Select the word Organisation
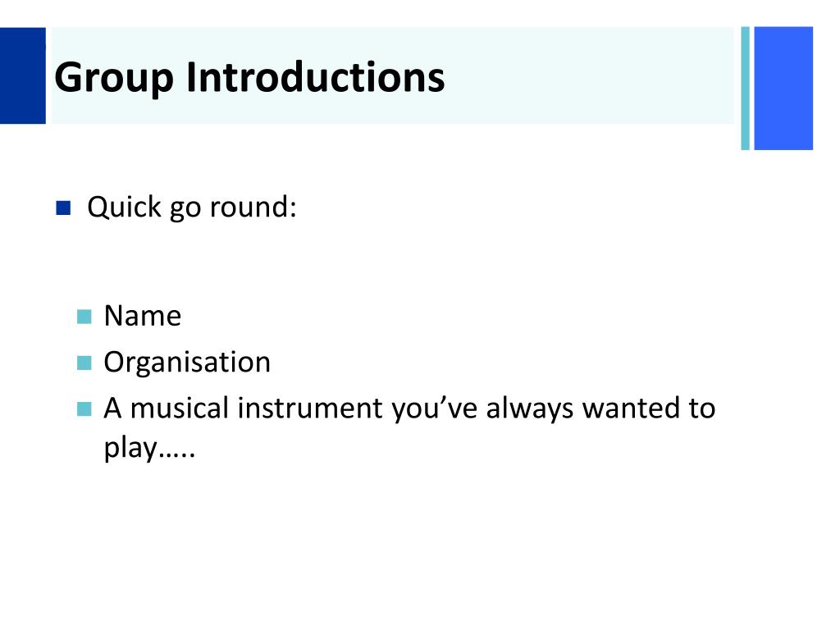 click(x=187, y=363)
